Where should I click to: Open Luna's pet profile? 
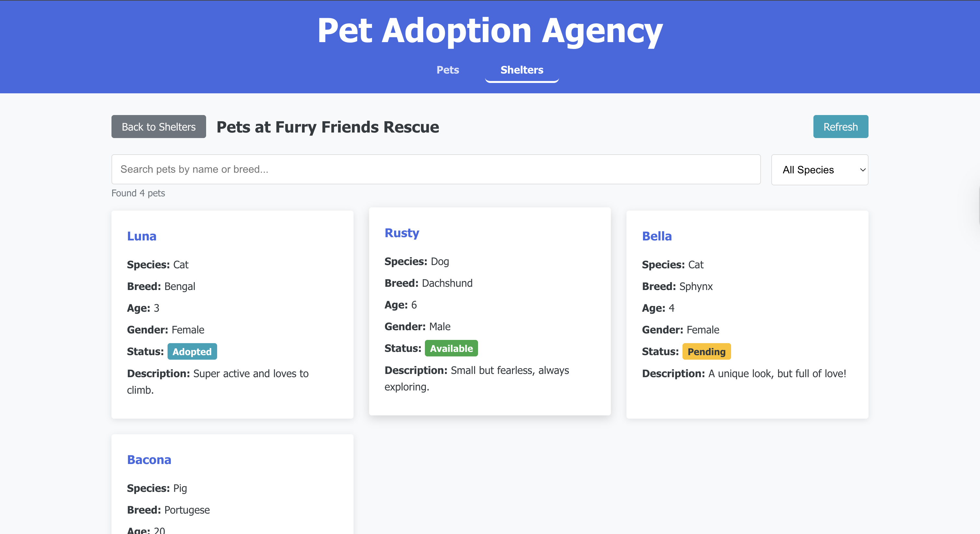(x=142, y=236)
